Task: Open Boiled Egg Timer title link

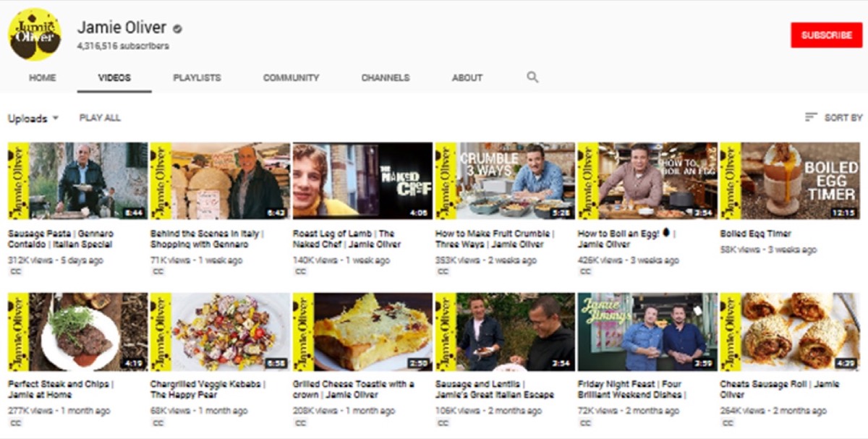Action: point(756,234)
